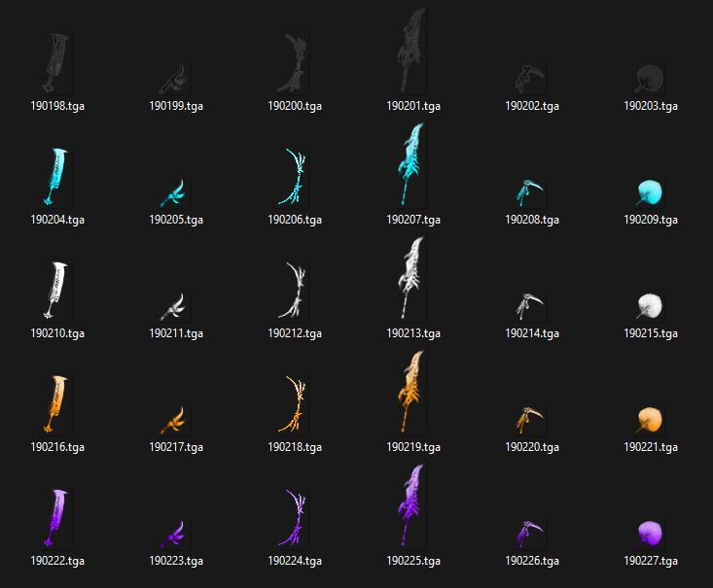This screenshot has height=588, width=713.
Task: Click the label reading 190212.tga
Action: click(x=295, y=333)
